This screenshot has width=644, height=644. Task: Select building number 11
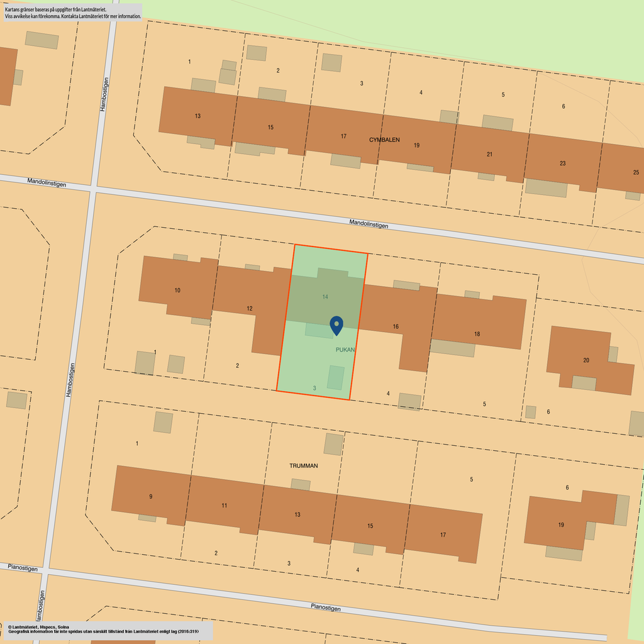tap(224, 505)
